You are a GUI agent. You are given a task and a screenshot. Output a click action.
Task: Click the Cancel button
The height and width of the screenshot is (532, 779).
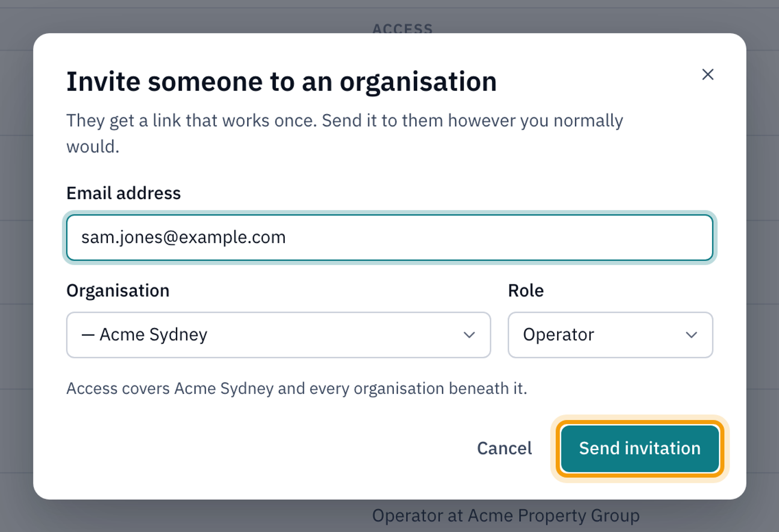pos(504,449)
